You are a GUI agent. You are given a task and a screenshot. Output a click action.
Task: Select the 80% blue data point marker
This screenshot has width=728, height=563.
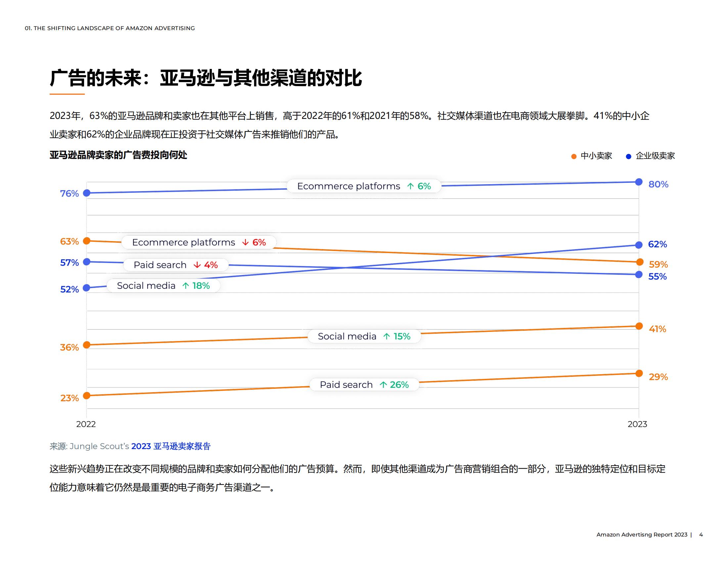(639, 182)
